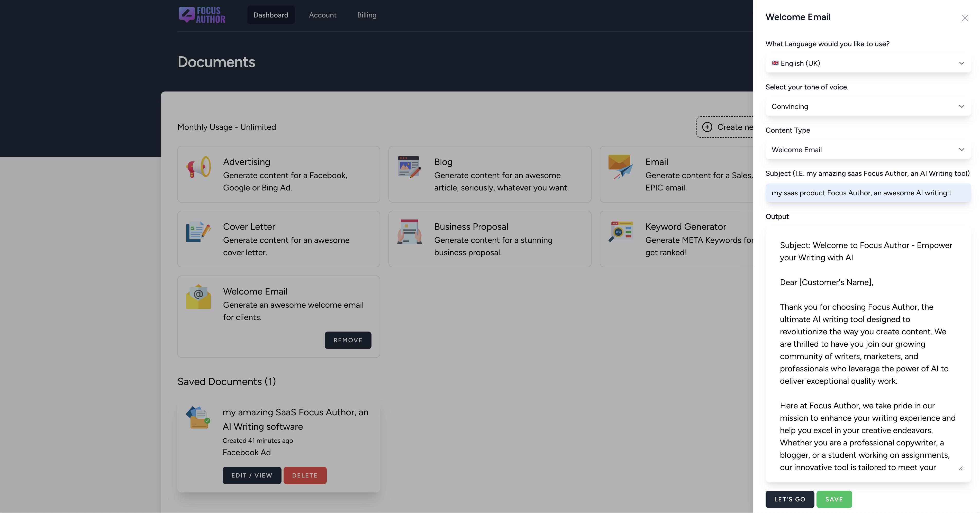The image size is (980, 513).
Task: Click the Cover Letter document icon
Action: click(x=198, y=232)
